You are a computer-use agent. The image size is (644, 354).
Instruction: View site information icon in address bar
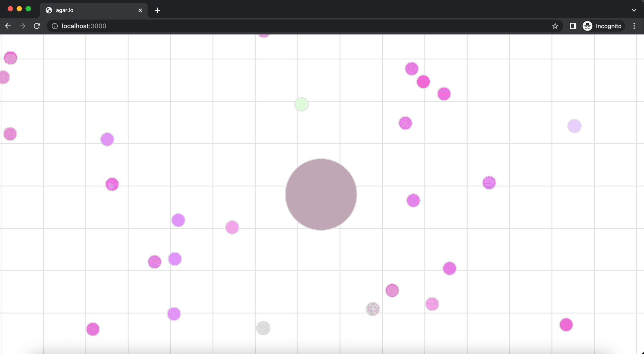coord(55,26)
